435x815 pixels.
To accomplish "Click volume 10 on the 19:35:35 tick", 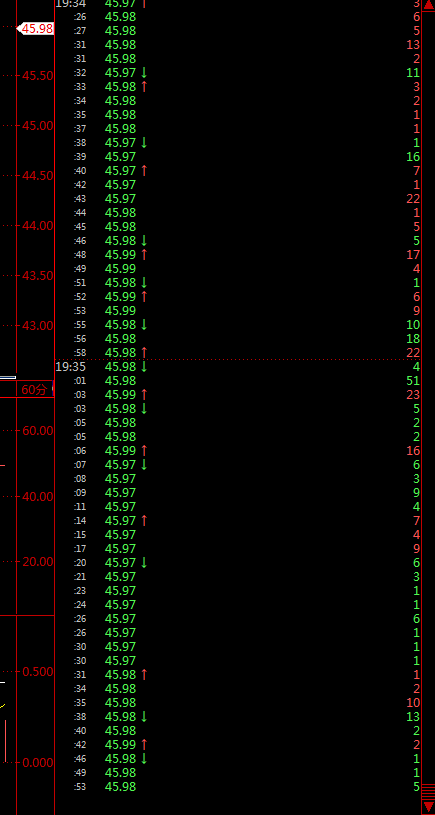I will click(x=413, y=703).
